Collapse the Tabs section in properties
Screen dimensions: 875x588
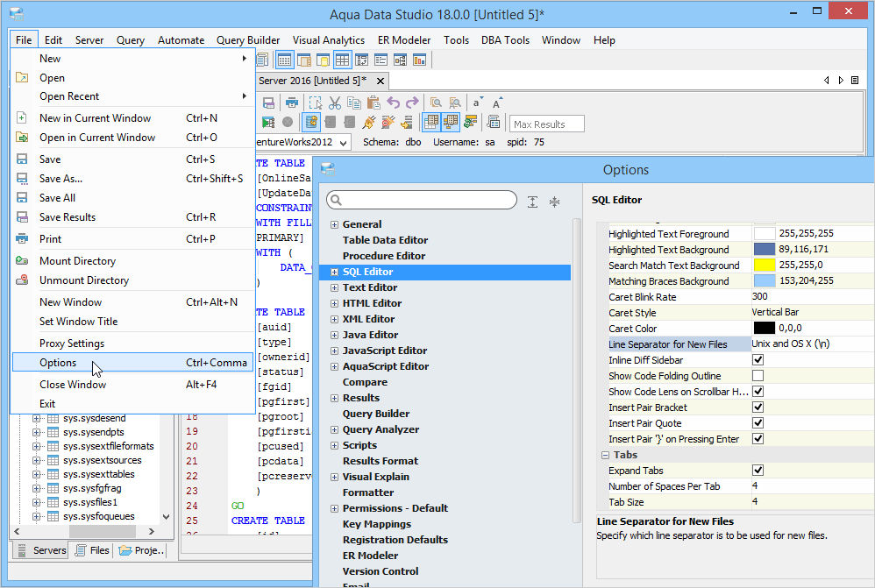click(605, 455)
